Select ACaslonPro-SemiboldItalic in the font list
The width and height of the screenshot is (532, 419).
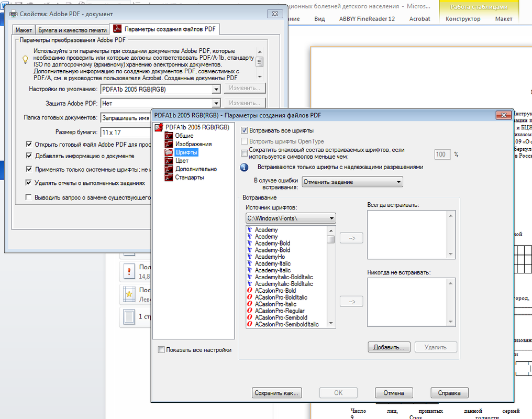click(287, 324)
